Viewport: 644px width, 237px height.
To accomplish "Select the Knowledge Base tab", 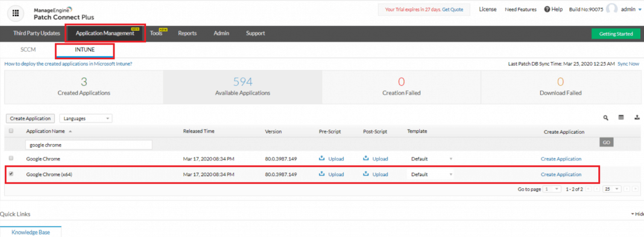I will click(31, 232).
